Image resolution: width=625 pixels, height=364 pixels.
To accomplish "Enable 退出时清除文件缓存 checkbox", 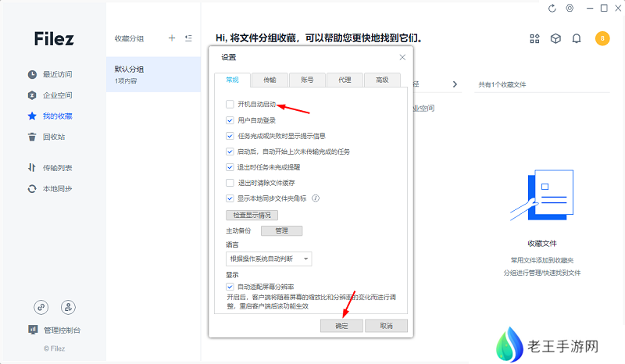I will tap(230, 183).
